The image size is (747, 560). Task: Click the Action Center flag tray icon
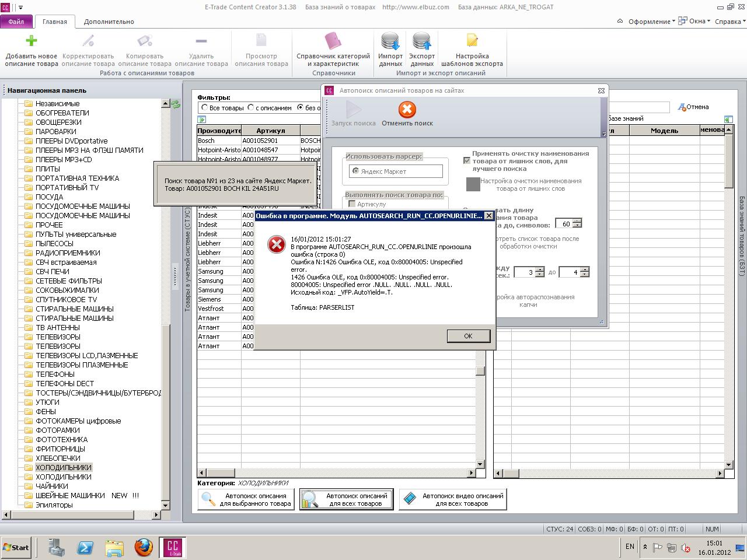coord(658,547)
